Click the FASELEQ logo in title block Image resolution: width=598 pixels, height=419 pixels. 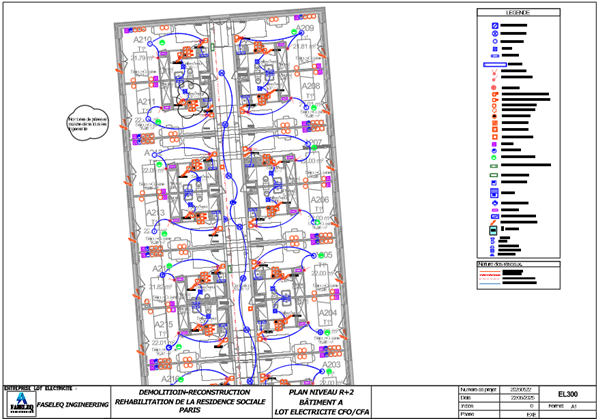21,404
